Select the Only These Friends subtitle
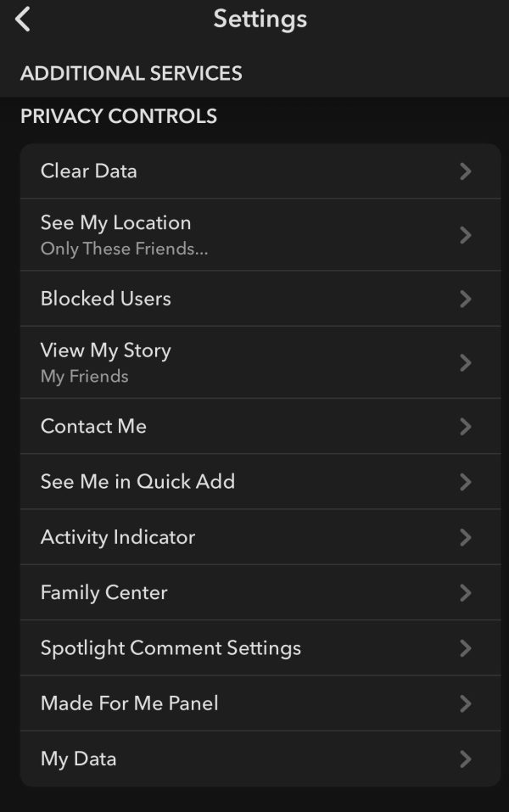The height and width of the screenshot is (812, 509). pyautogui.click(x=124, y=249)
